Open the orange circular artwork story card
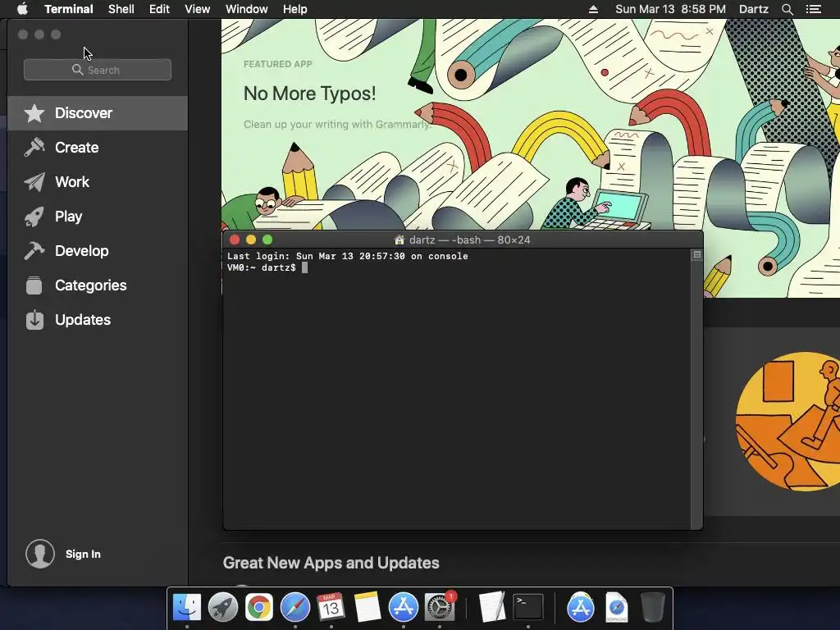This screenshot has height=630, width=840. (x=788, y=422)
